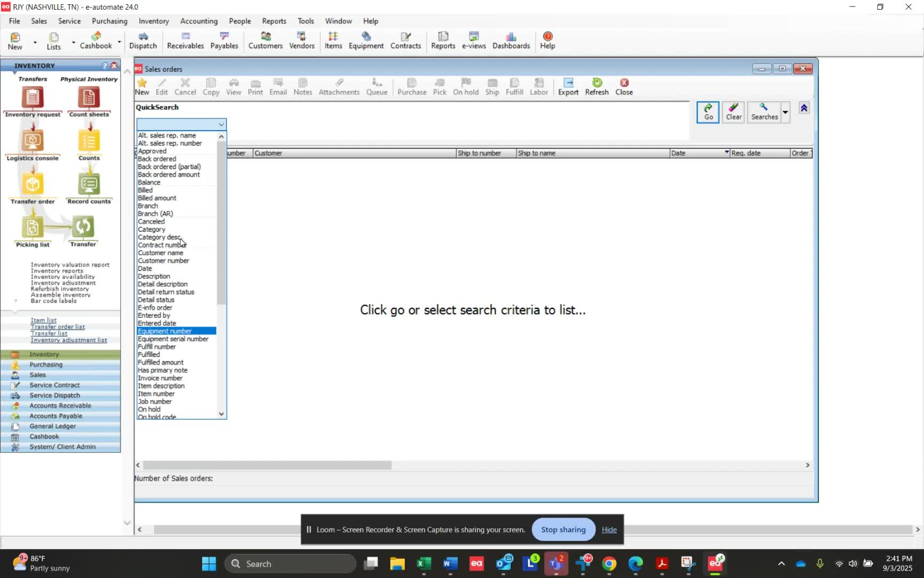Open Inventory valuation report link
924x578 pixels.
click(x=70, y=264)
